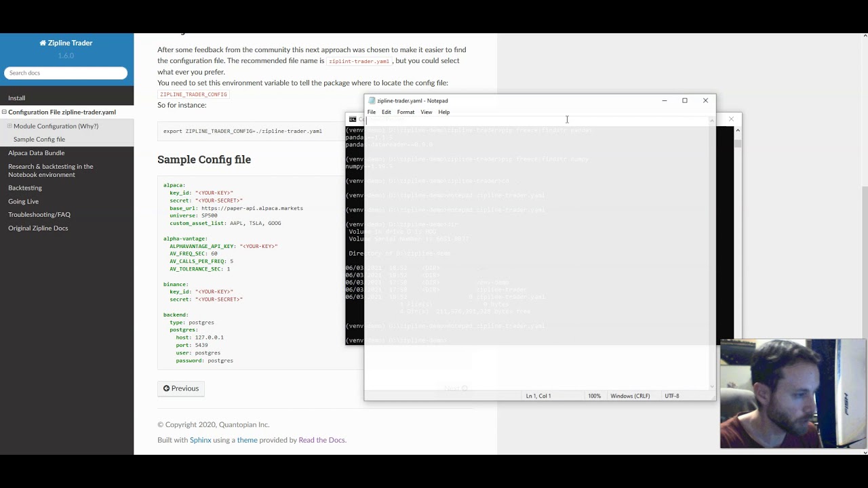Open Research & backtesting in Notebook page
Screen dimensions: 868x488
51,171
